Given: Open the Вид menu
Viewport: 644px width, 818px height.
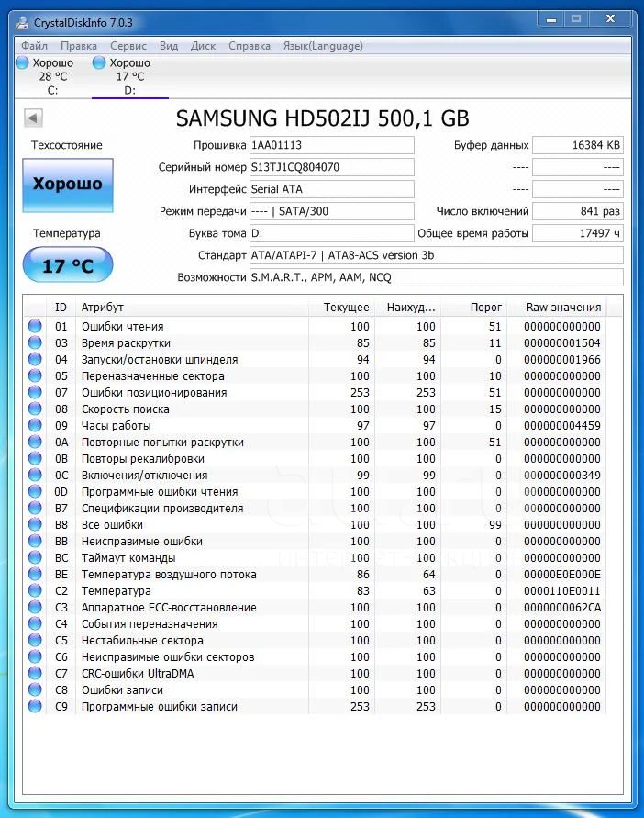Looking at the screenshot, I should click(x=169, y=46).
